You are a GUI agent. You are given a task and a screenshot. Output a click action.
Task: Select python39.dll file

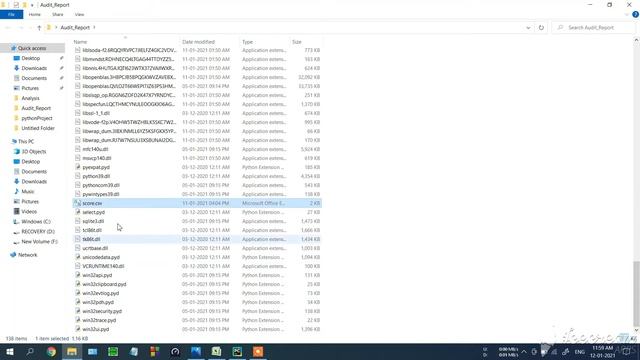pos(96,176)
